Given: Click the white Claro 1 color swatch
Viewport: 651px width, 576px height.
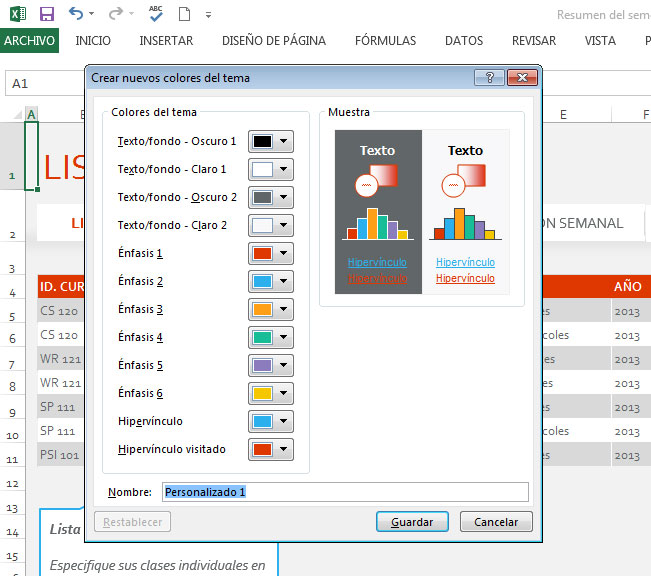Looking at the screenshot, I should [x=262, y=169].
